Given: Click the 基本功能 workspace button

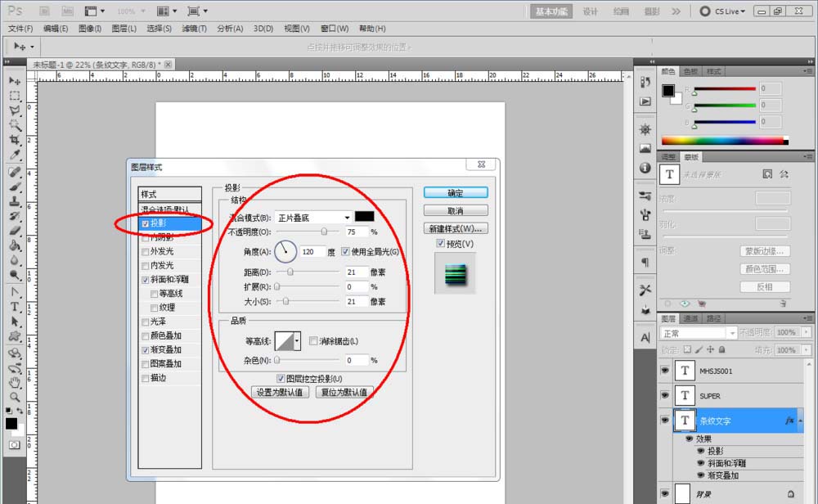Looking at the screenshot, I should pos(551,11).
